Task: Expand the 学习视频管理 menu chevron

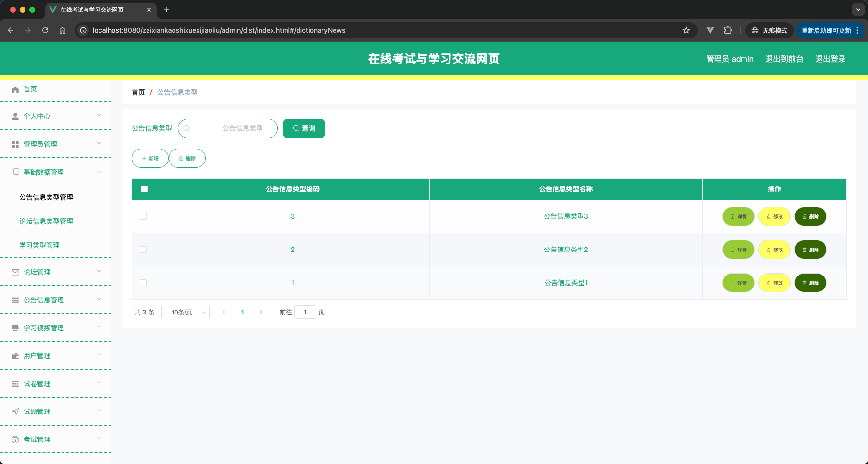Action: (99, 327)
